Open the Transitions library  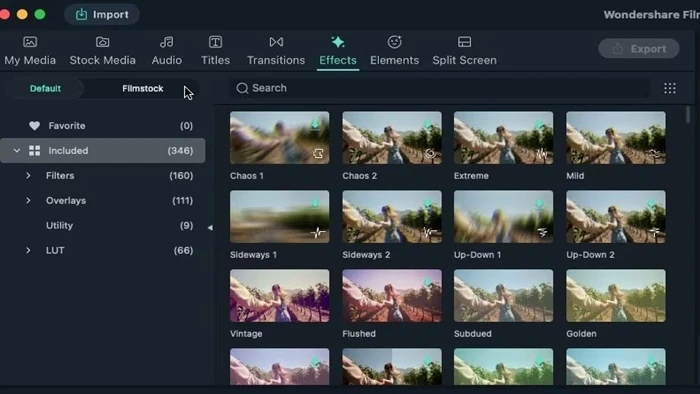(276, 51)
